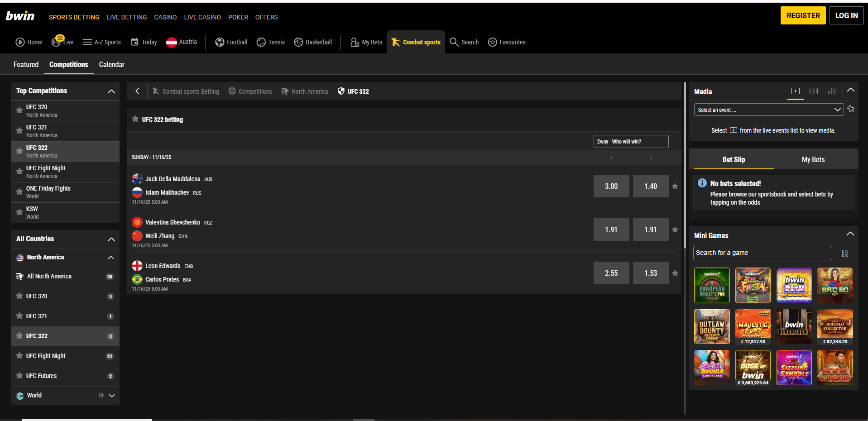Click the back arrow in breadcrumb bar
The width and height of the screenshot is (868, 421).
pyautogui.click(x=137, y=91)
